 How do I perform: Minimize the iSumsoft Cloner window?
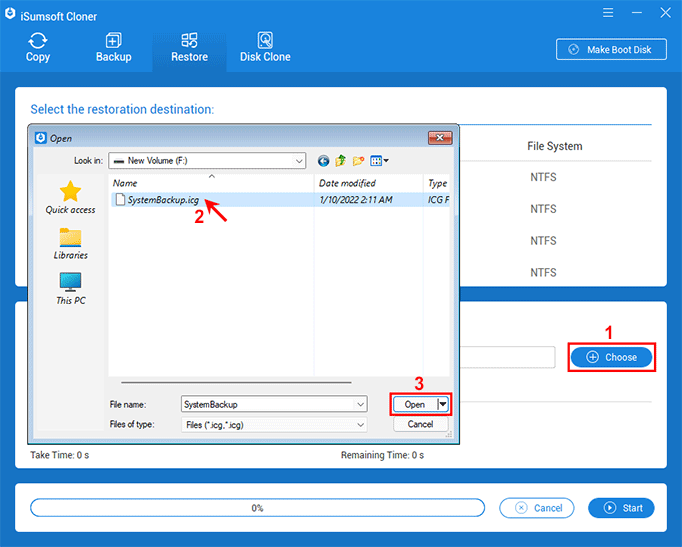coord(637,13)
